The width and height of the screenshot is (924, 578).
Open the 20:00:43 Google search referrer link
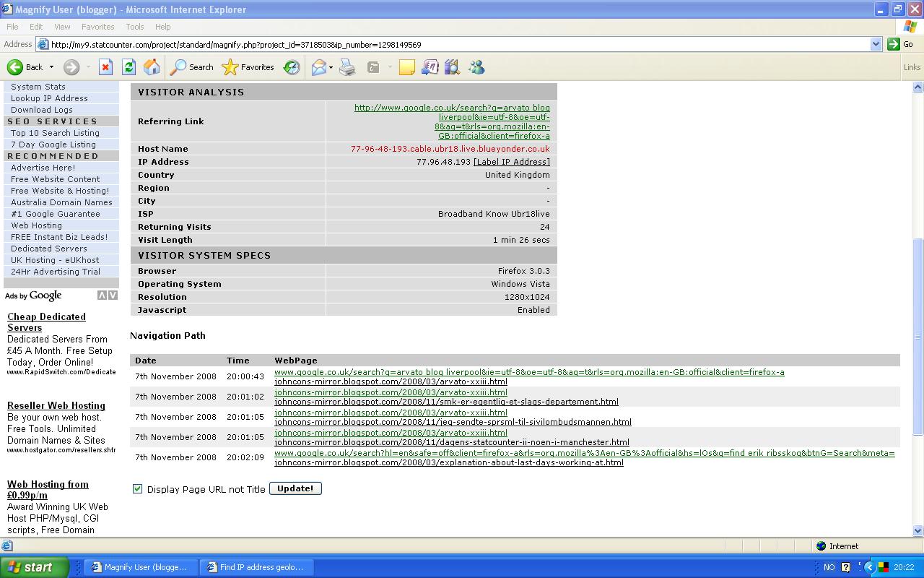[x=529, y=372]
